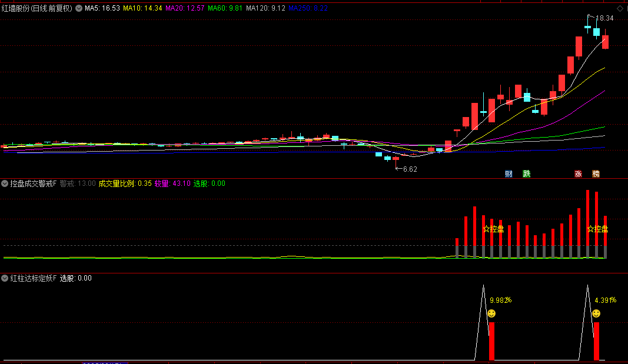This screenshot has width=628, height=364.
Task: Click the red 涨 event marker
Action: 578,174
